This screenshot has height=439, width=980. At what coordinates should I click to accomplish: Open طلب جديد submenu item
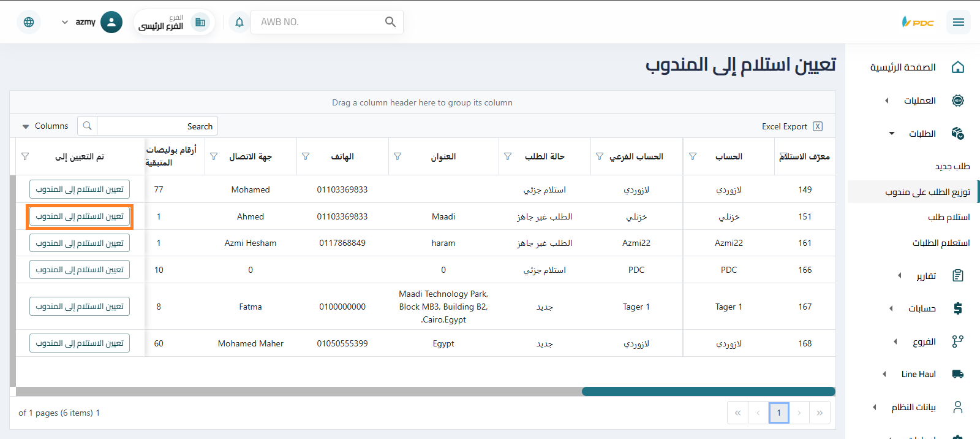(952, 166)
